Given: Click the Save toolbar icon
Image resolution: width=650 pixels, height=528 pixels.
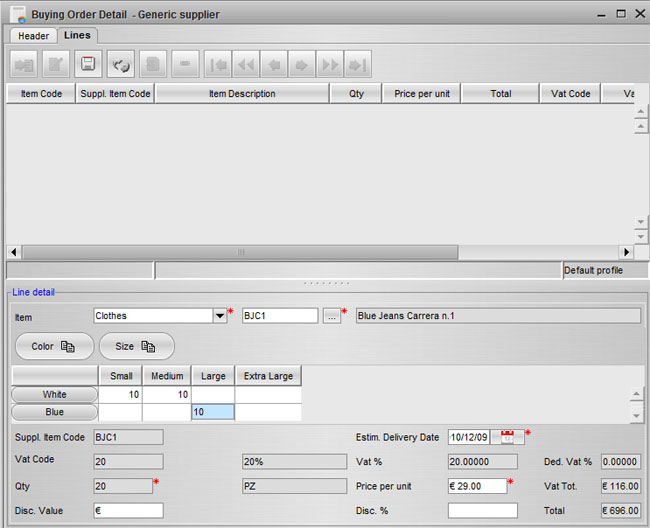Looking at the screenshot, I should pos(88,65).
